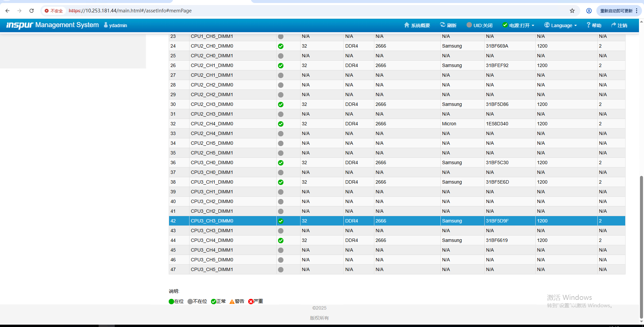Click serial number 1E58D340
This screenshot has width=644, height=327.
click(497, 124)
